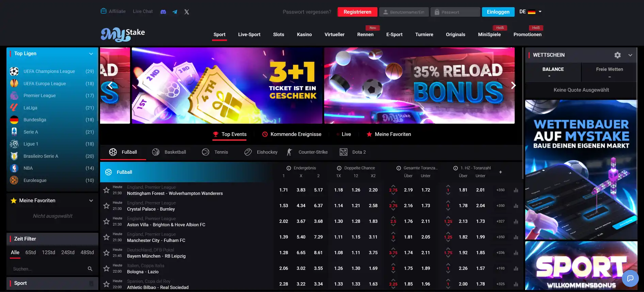Open betting slip settings gear
Viewport: 644px width, 292px height.
617,55
